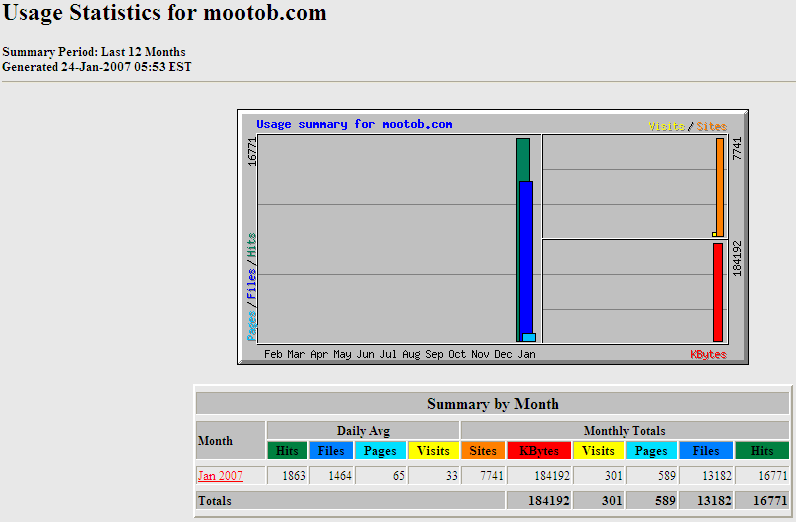796x522 pixels.
Task: Click the 'Summary by Month' table title
Action: 492,404
